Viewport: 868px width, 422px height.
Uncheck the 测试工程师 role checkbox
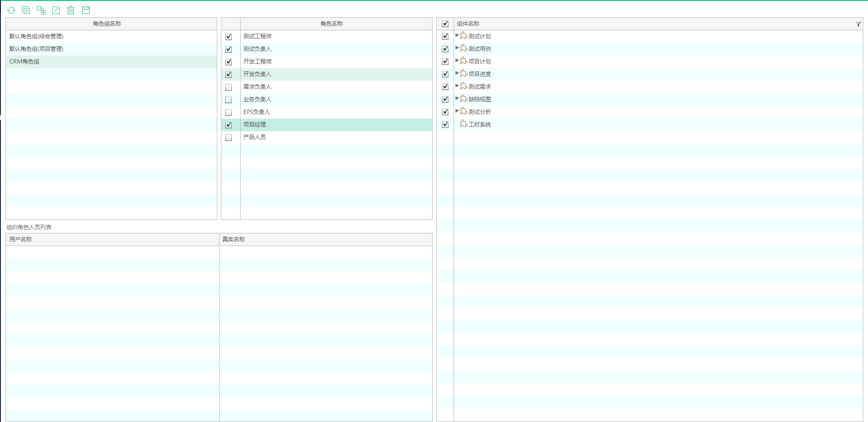coord(228,37)
